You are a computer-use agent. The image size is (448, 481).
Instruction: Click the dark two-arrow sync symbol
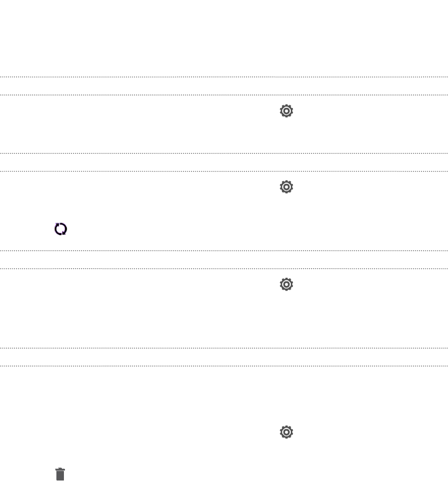61,229
